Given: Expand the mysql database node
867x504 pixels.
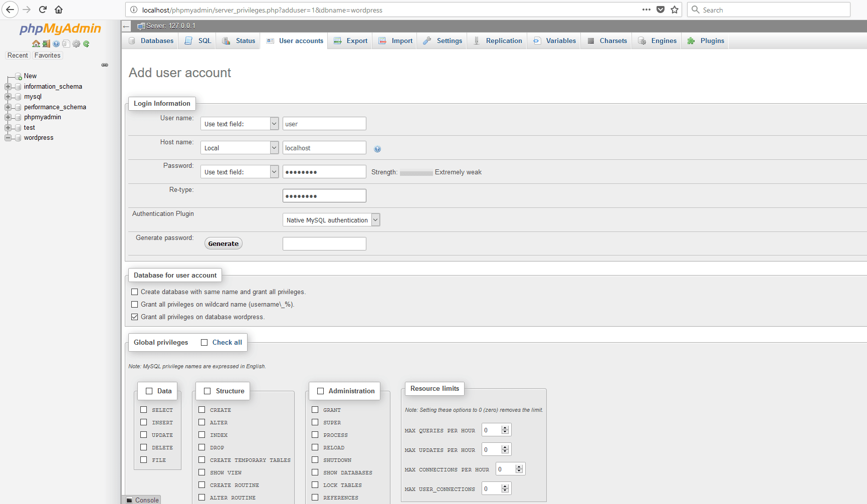Looking at the screenshot, I should pyautogui.click(x=8, y=97).
